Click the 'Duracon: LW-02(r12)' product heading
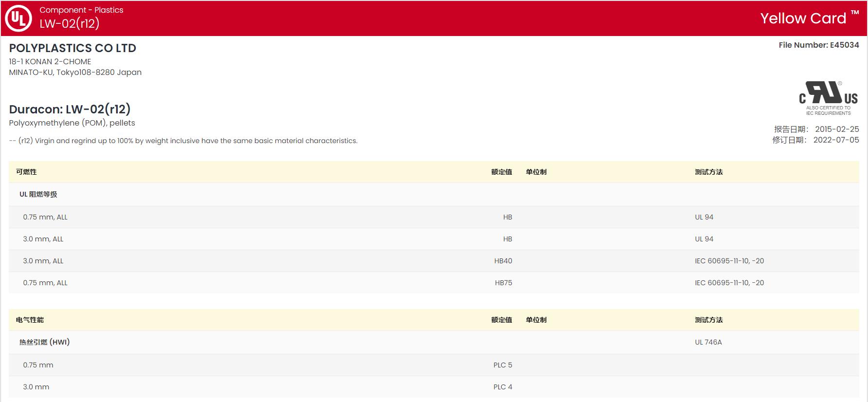 70,109
